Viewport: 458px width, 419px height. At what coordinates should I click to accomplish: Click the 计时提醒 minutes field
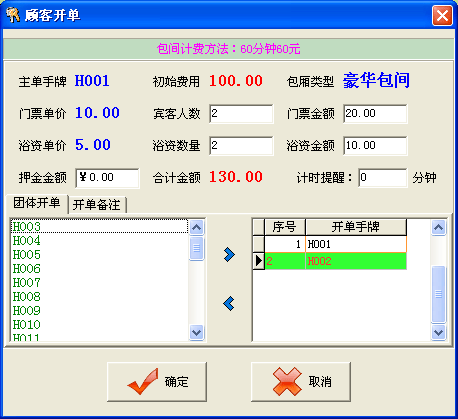click(383, 178)
